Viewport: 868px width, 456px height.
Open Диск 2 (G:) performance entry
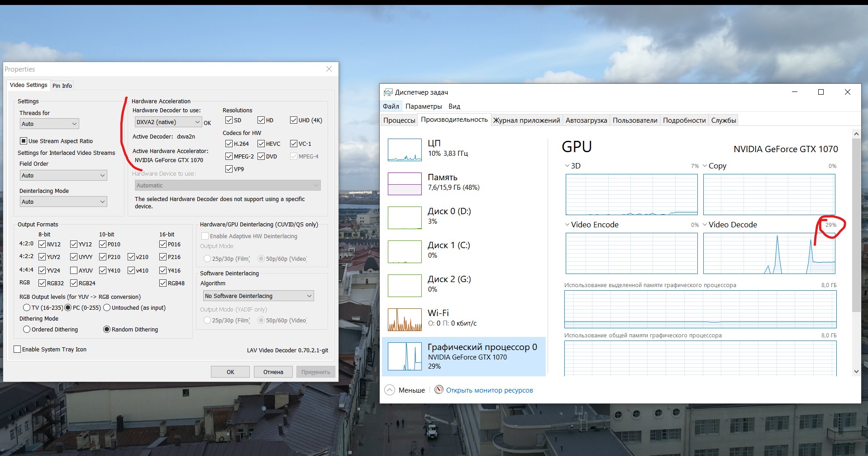tap(464, 285)
